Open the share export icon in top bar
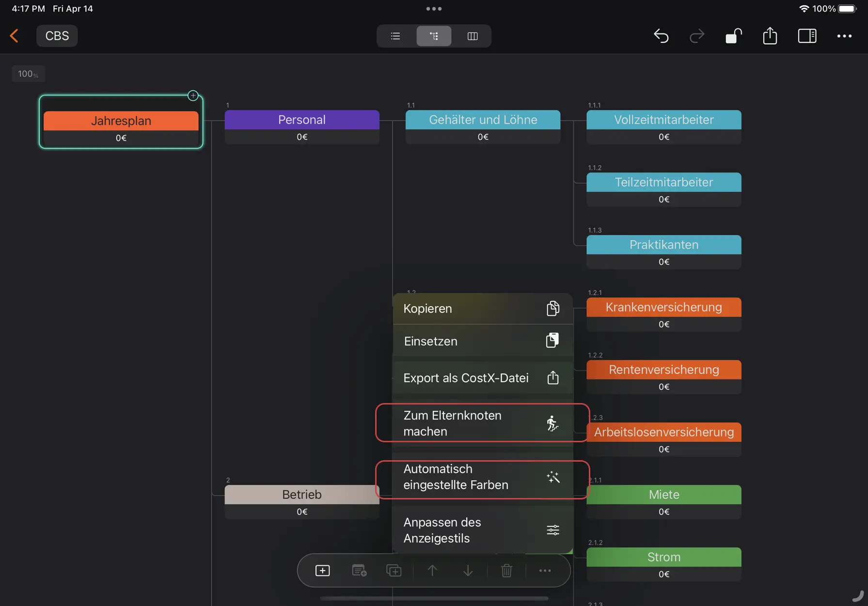This screenshot has height=606, width=868. 770,36
